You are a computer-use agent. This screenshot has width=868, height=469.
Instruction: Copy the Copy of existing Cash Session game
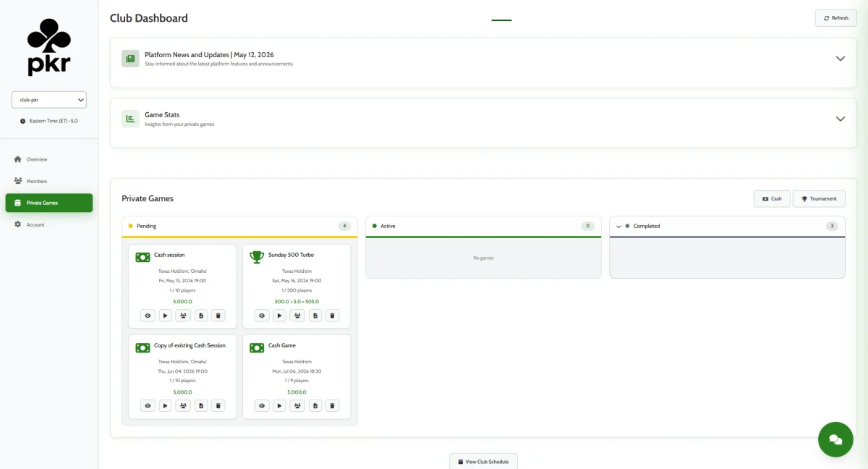point(201,406)
